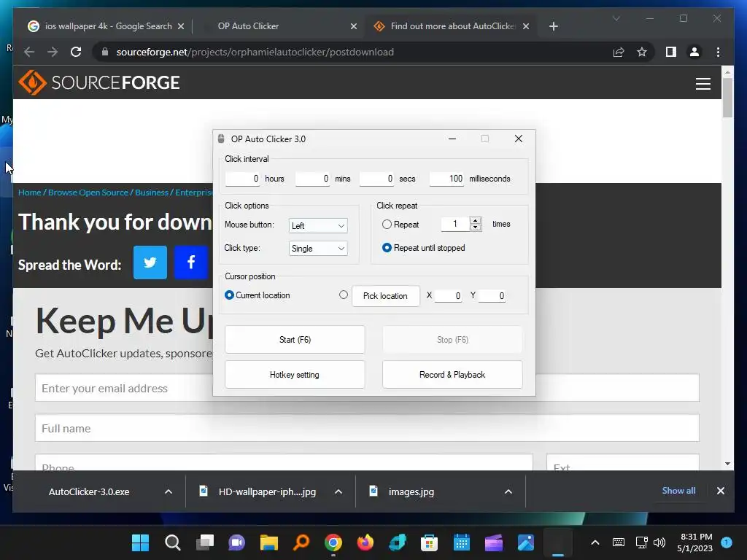
Task: Open the Chrome tab search chevron
Action: [616, 18]
